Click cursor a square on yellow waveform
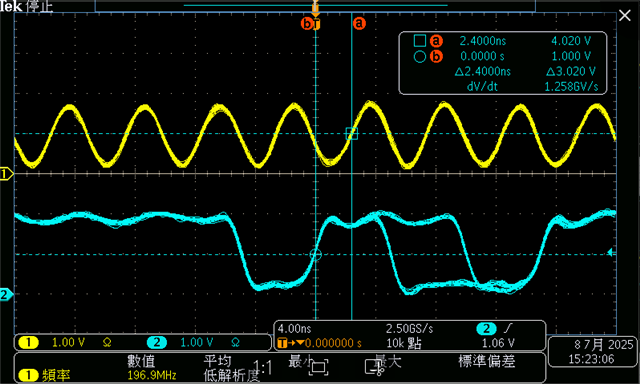The width and height of the screenshot is (640, 384). coord(352,133)
